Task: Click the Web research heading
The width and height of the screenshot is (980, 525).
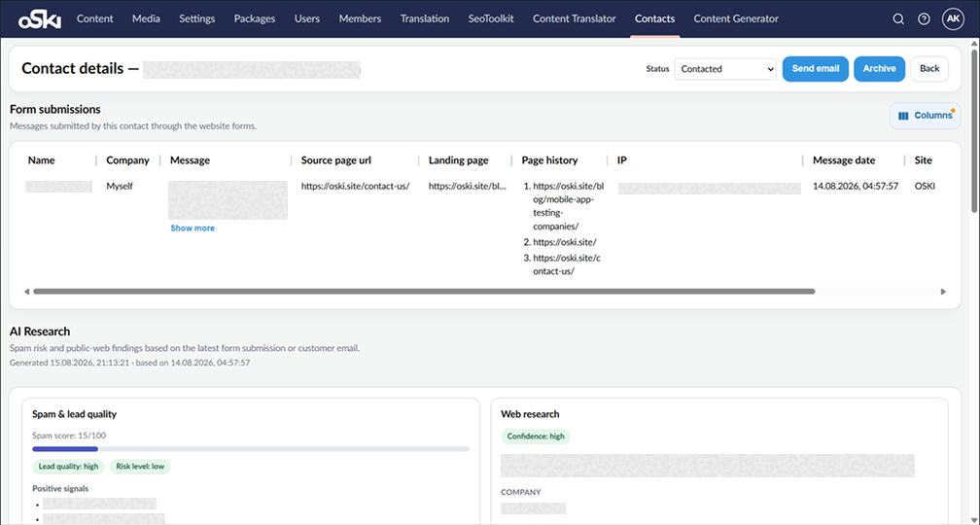Action: pos(530,414)
